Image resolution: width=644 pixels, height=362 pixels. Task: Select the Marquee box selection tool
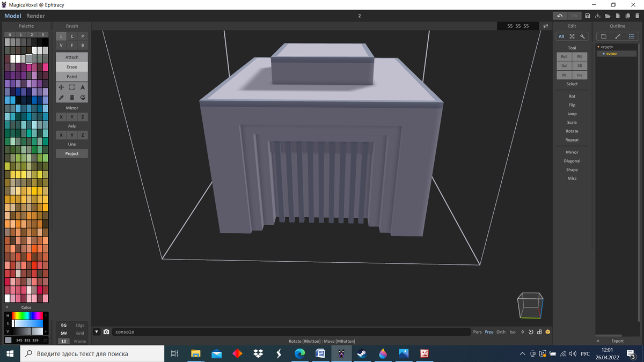tap(72, 87)
